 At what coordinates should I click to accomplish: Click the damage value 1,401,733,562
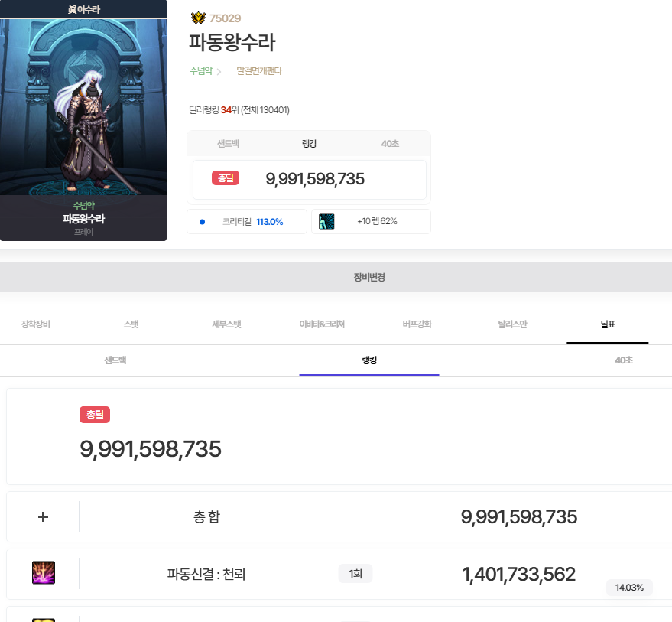pos(519,575)
